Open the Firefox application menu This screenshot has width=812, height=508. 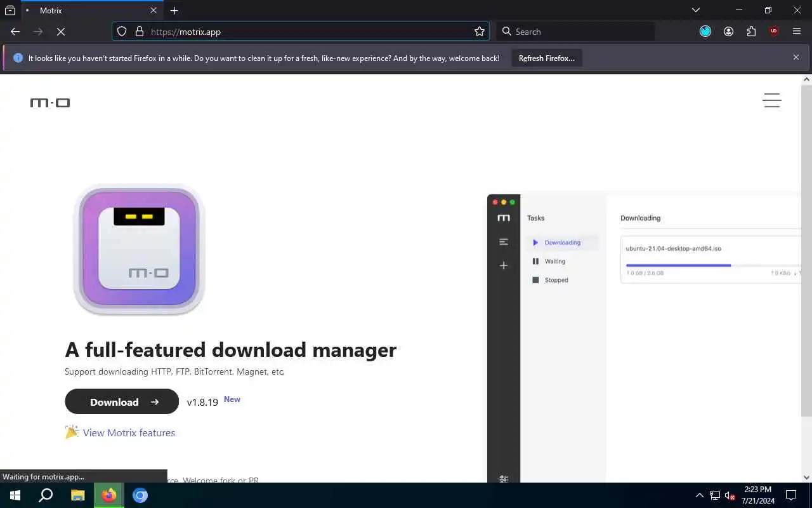[x=797, y=31]
